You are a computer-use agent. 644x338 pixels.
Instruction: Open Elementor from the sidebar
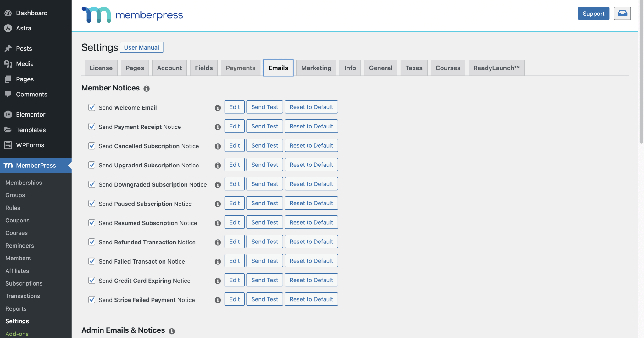click(x=36, y=114)
